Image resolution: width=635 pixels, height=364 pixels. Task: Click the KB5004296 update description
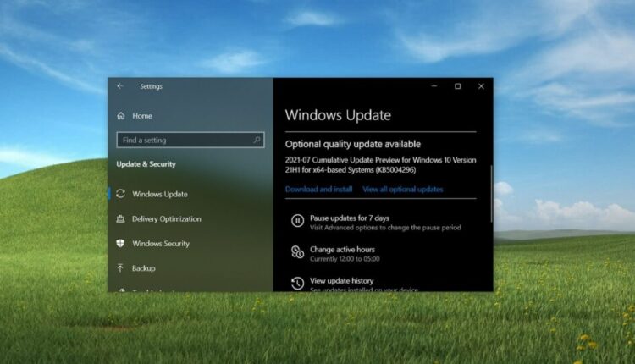(x=381, y=165)
